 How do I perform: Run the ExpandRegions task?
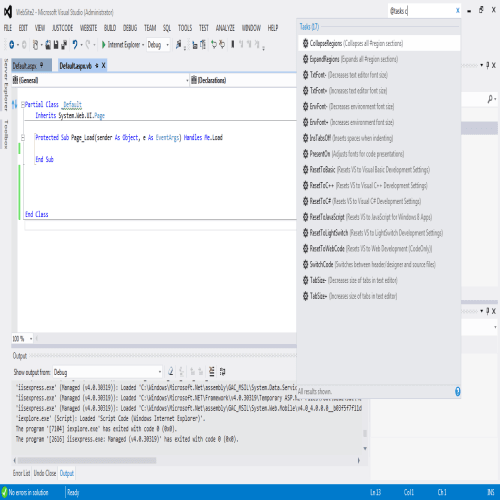pos(379,59)
